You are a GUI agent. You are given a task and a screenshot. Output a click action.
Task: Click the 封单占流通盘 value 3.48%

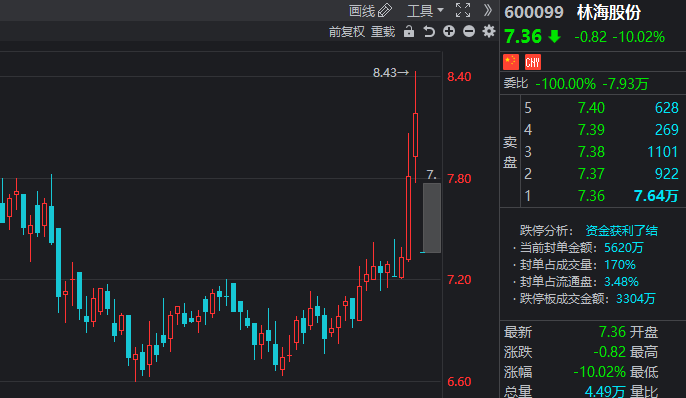coord(621,282)
